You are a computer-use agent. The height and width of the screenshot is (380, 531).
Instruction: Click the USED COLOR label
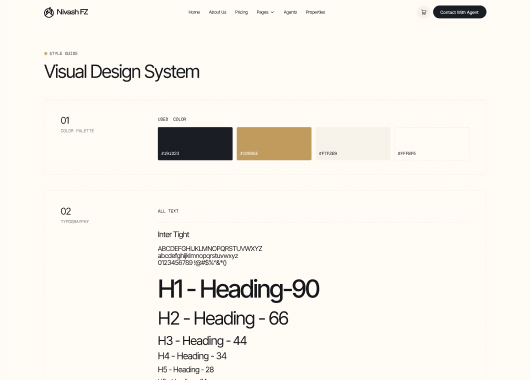pos(172,119)
